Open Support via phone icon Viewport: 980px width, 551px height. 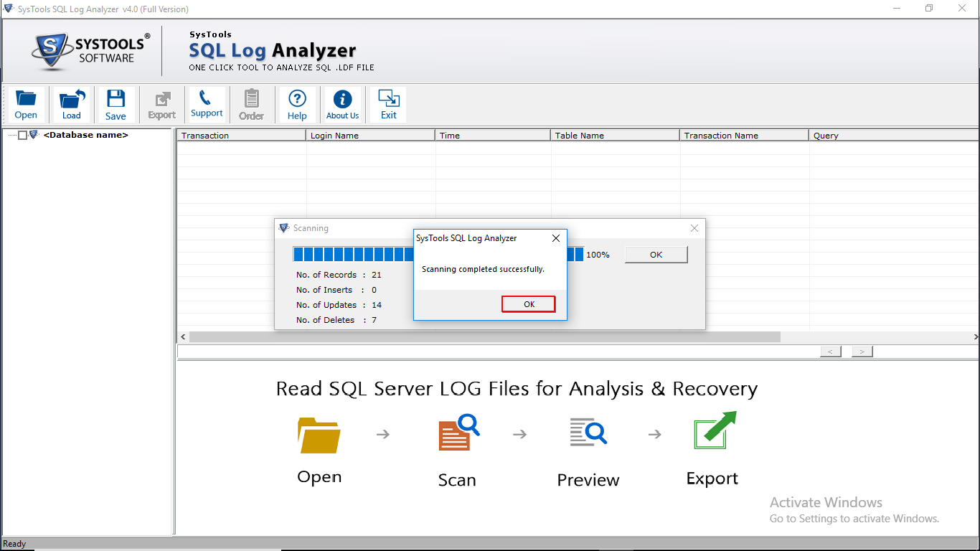point(207,105)
